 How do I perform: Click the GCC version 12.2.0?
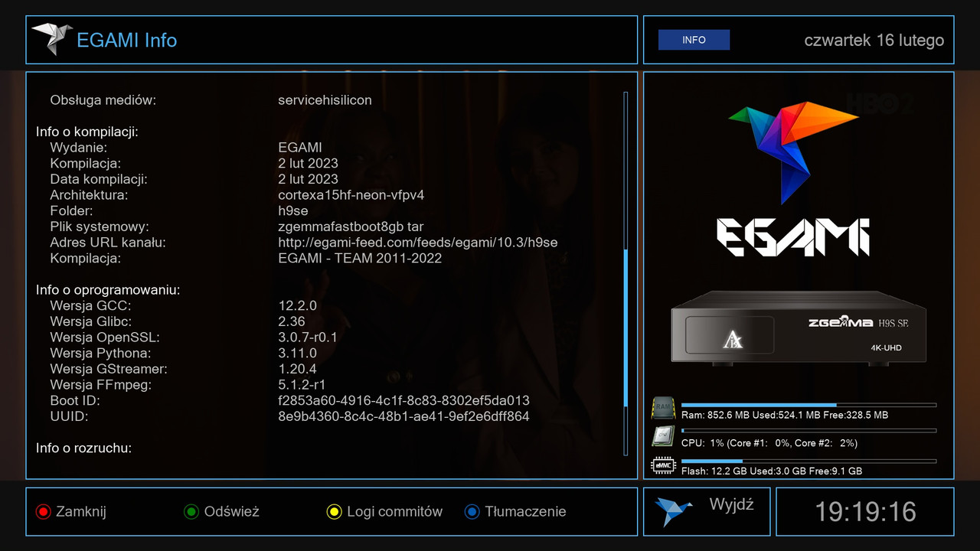(x=298, y=306)
